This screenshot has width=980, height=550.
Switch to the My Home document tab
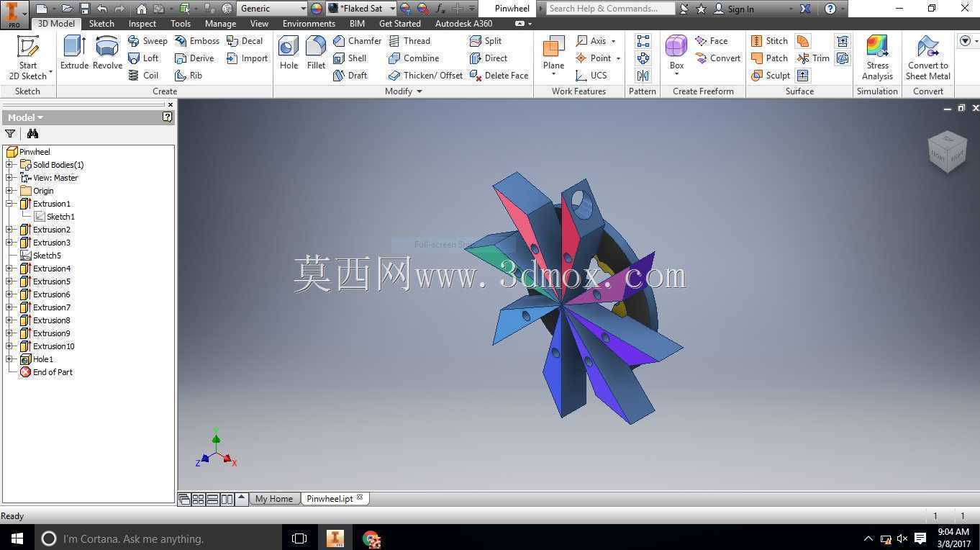274,499
